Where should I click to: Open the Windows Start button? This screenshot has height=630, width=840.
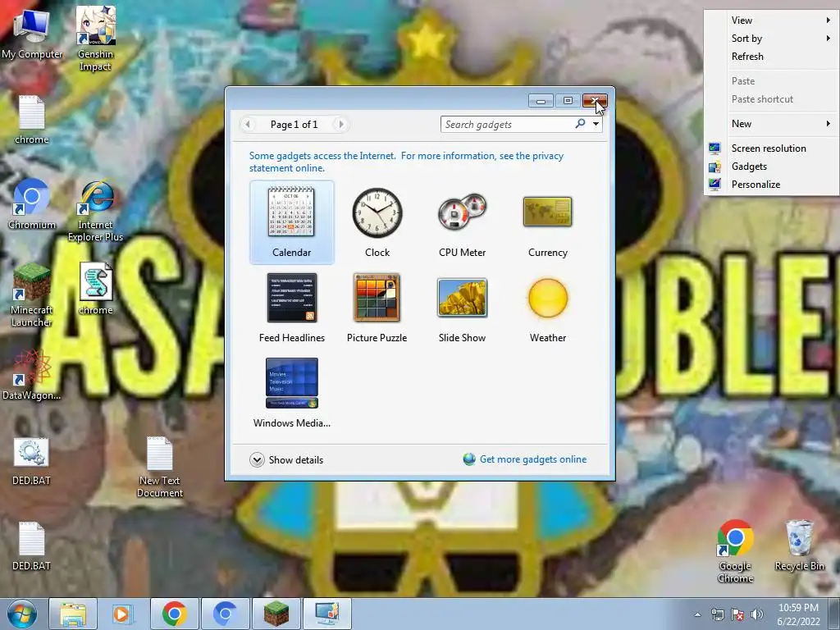[x=21, y=614]
